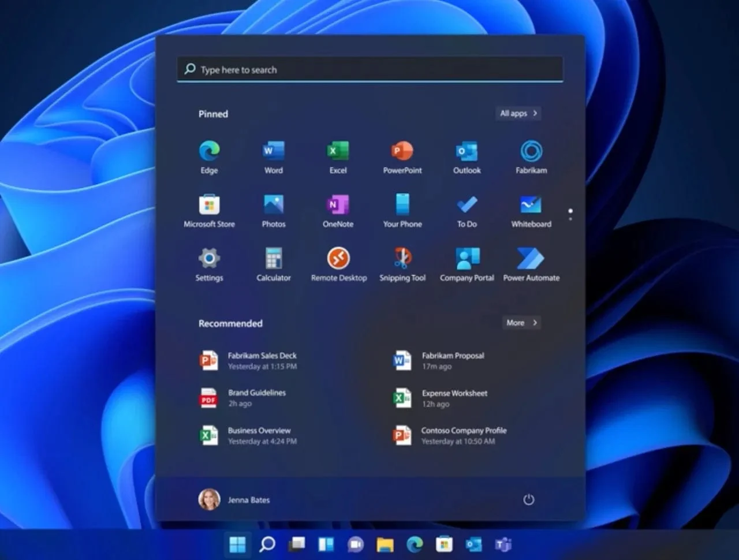
Task: Open the Snipping Tool
Action: [402, 264]
